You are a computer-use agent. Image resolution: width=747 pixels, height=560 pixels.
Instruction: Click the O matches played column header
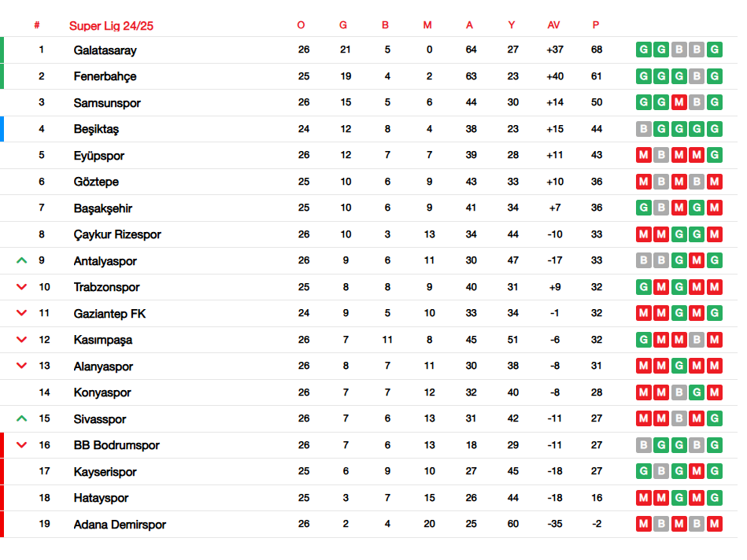[x=301, y=24]
